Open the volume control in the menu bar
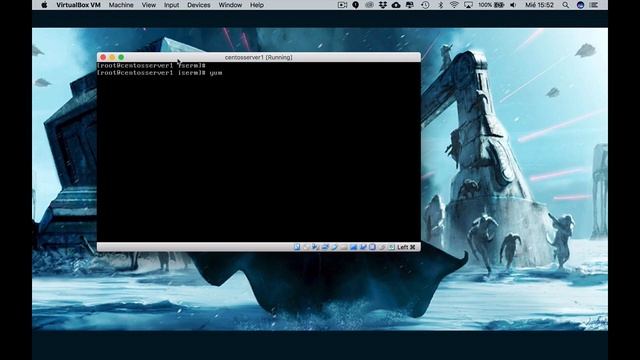The height and width of the screenshot is (360, 640). click(x=513, y=5)
